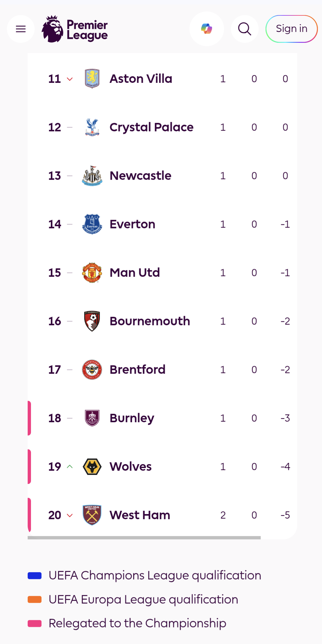Open the hamburger navigation menu
This screenshot has height=644, width=322.
(20, 29)
